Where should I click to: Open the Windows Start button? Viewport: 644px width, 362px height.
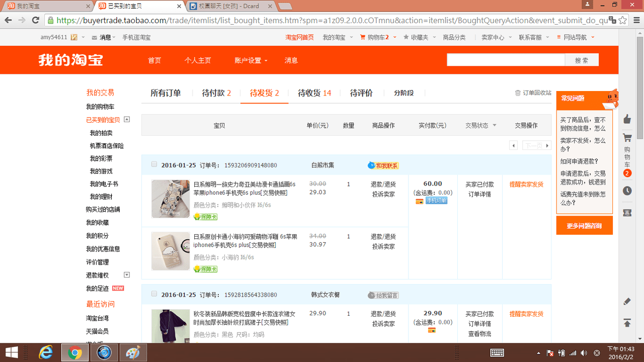(x=12, y=352)
